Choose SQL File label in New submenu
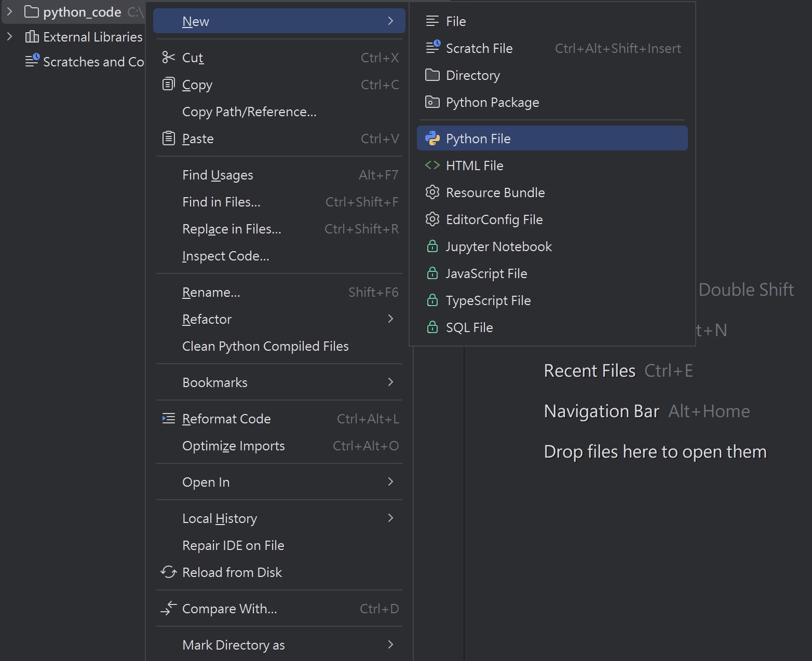Viewport: 812px width, 661px height. [x=469, y=327]
